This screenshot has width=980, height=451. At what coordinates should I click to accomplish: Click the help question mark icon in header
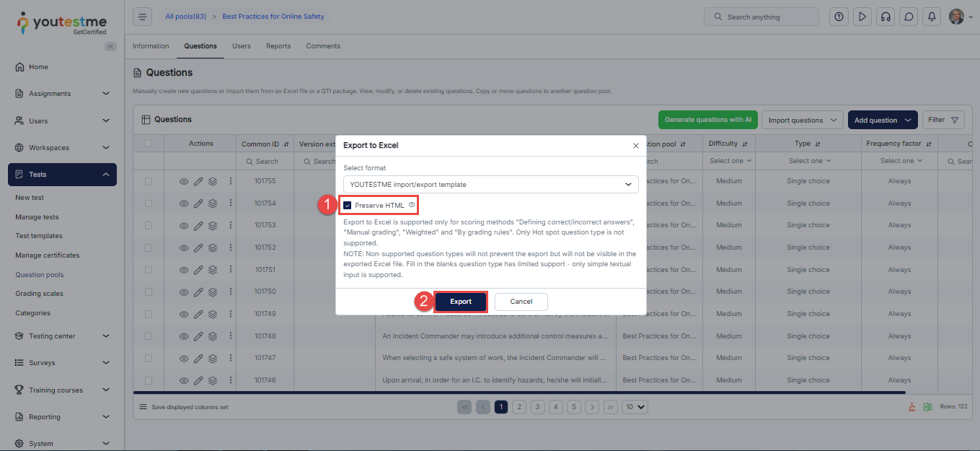[838, 17]
